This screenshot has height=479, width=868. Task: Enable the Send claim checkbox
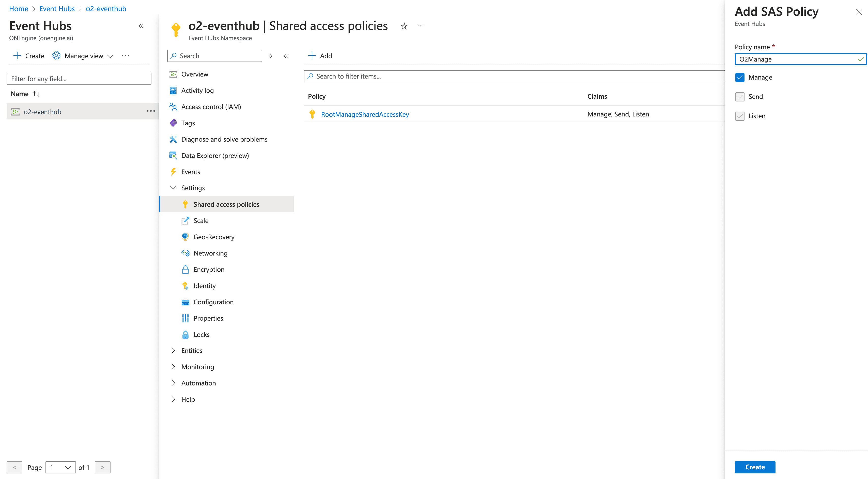[x=740, y=97]
